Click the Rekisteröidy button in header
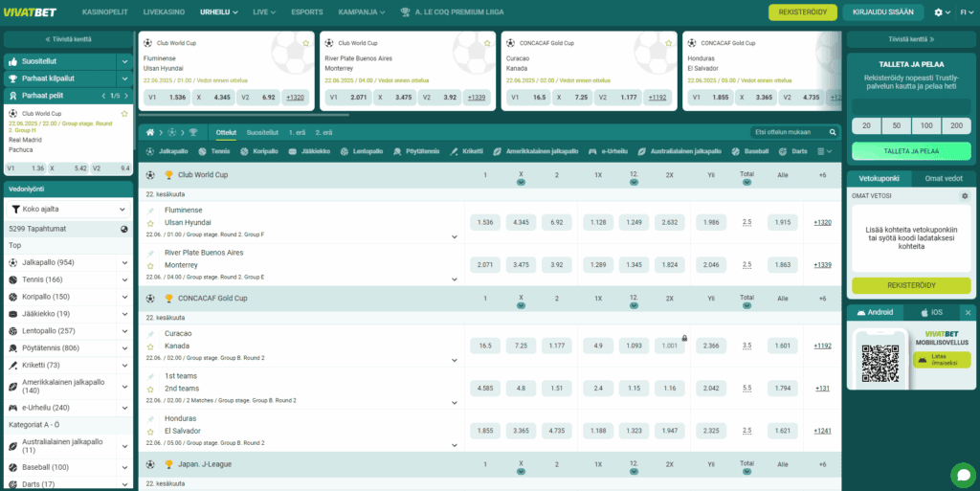The width and height of the screenshot is (980, 491). pos(803,11)
